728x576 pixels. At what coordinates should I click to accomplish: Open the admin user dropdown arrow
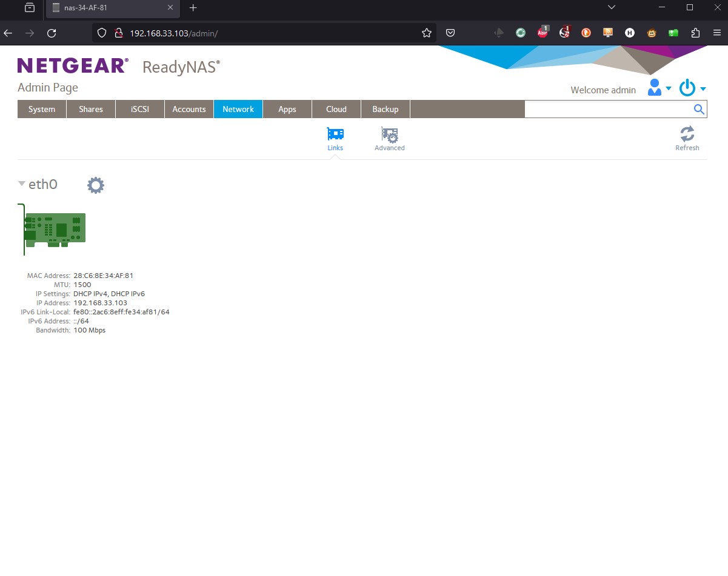coord(669,90)
